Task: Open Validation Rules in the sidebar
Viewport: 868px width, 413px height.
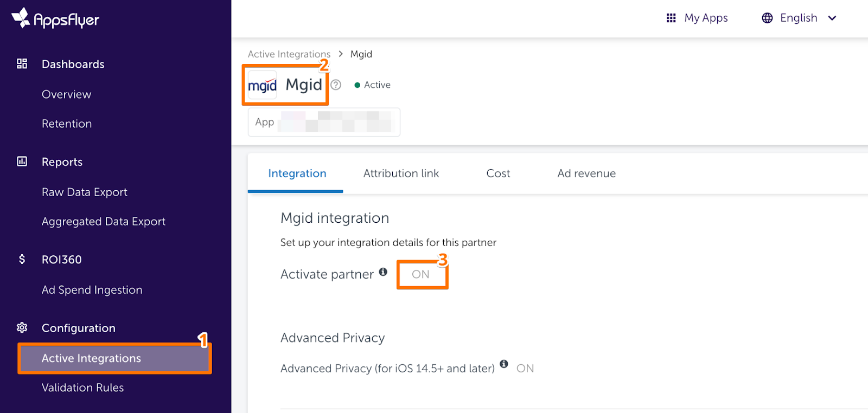Action: pos(82,388)
